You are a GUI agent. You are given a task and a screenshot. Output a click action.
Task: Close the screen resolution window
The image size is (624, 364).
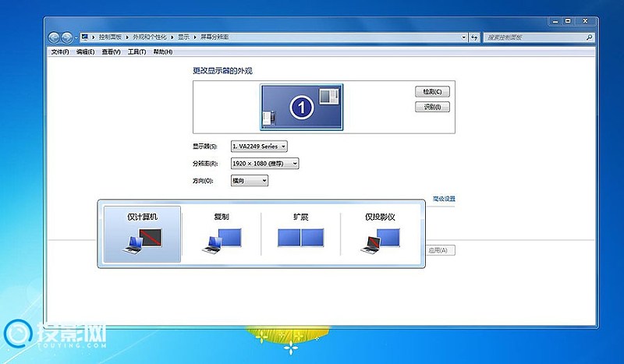586,21
